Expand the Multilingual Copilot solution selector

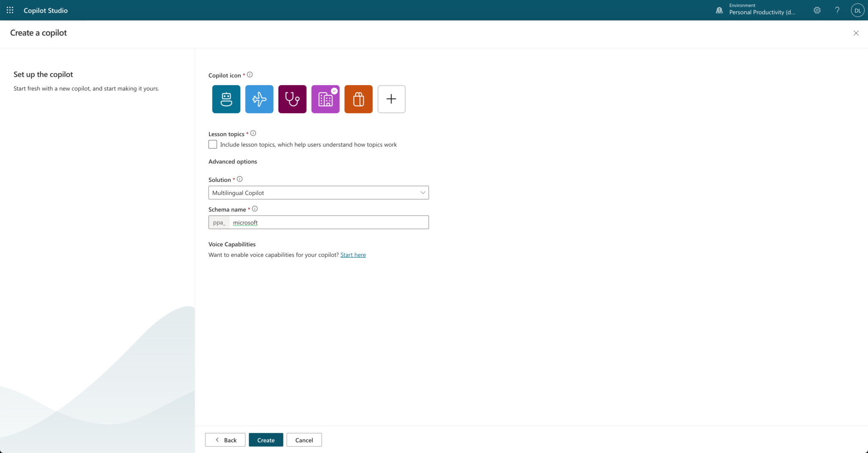(318, 192)
